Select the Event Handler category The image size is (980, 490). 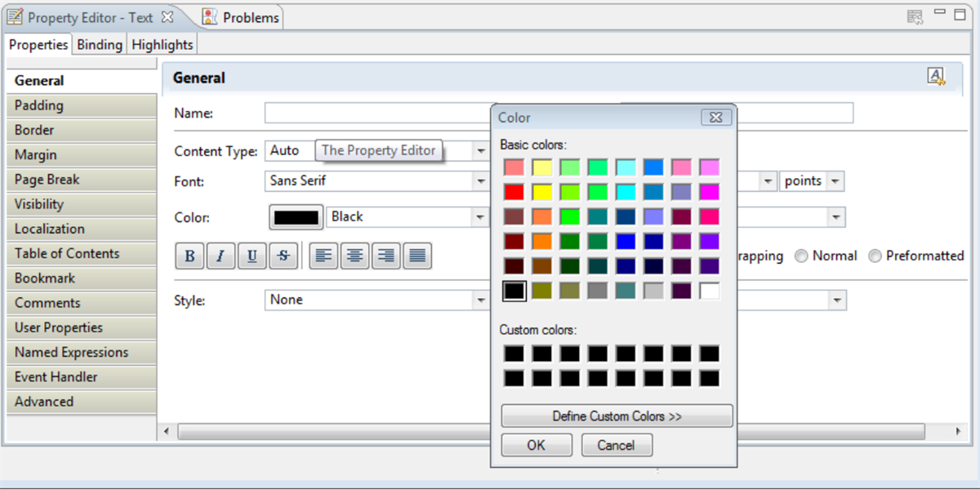[x=81, y=377]
